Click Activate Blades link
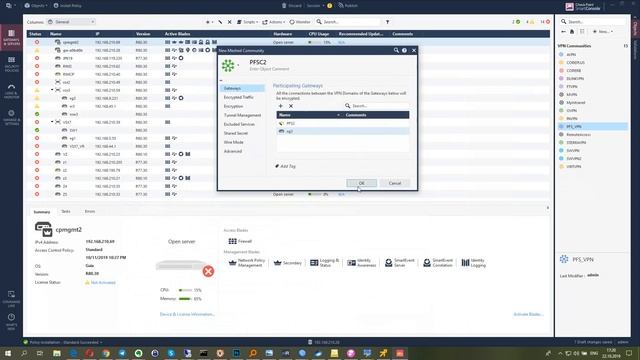This screenshot has width=640, height=360. 528,314
